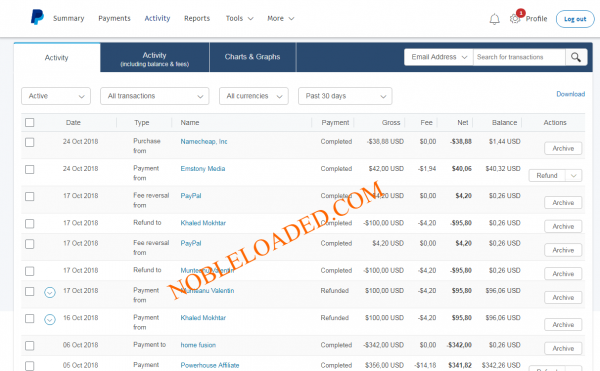This screenshot has width=600, height=371.
Task: Switch to the Activity tab
Action: [57, 58]
